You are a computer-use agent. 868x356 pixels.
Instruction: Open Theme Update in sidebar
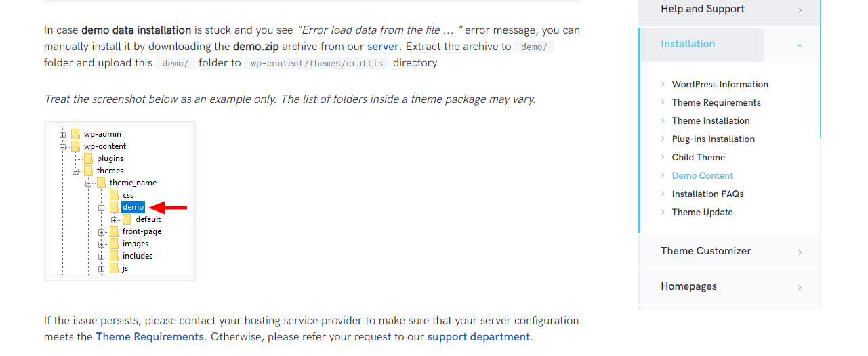point(702,213)
